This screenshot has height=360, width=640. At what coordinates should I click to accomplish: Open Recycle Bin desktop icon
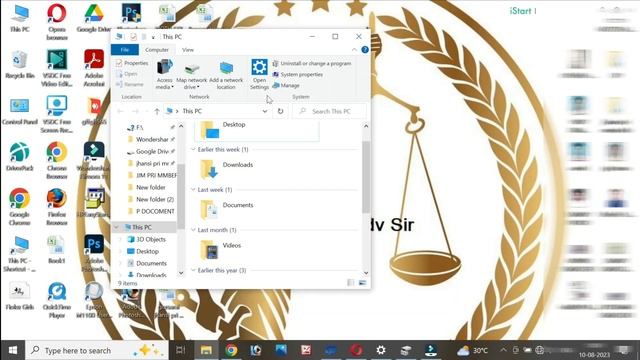[19, 65]
